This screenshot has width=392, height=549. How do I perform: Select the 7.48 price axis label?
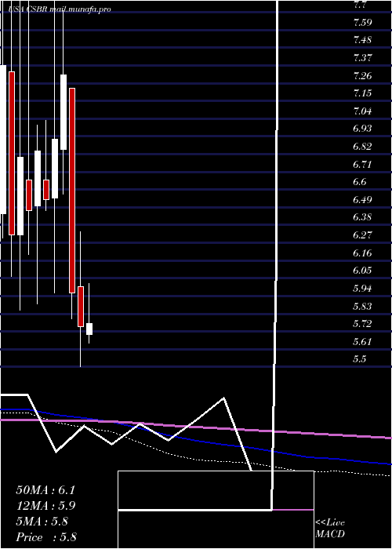[x=362, y=40]
